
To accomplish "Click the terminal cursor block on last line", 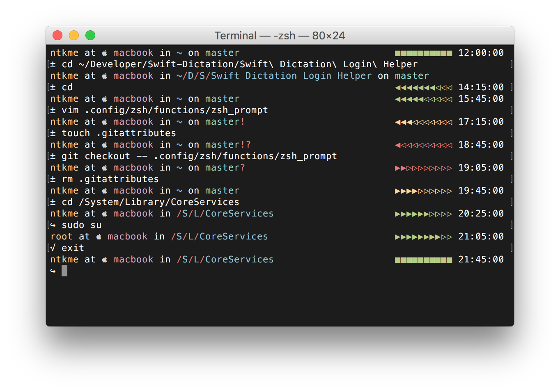I will (x=64, y=271).
